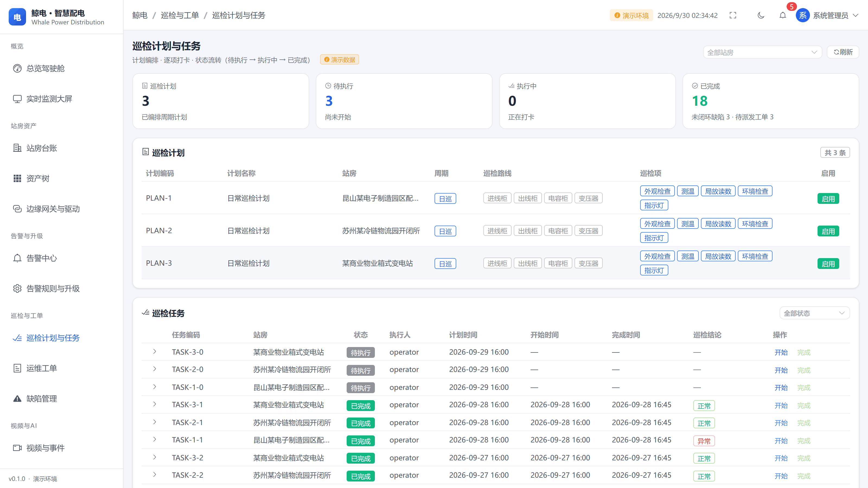Click 巡检计划与任务 checklist sidebar icon

[17, 338]
